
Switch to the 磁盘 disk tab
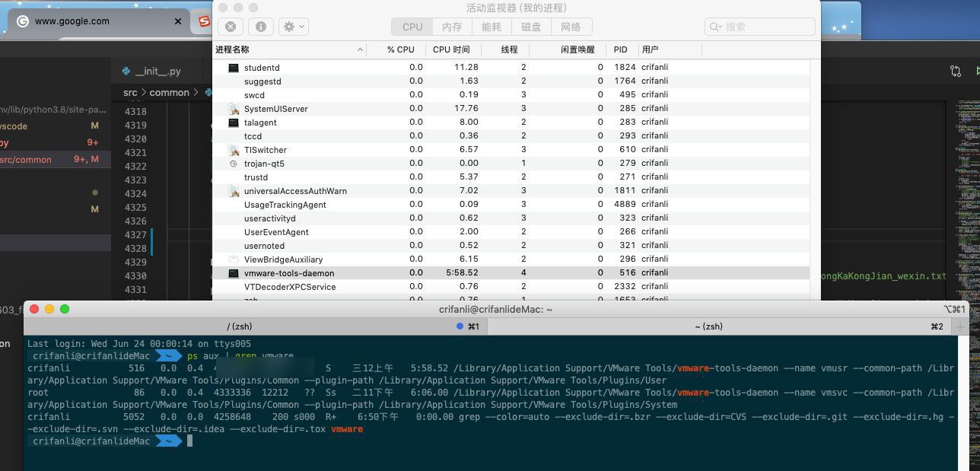[531, 27]
